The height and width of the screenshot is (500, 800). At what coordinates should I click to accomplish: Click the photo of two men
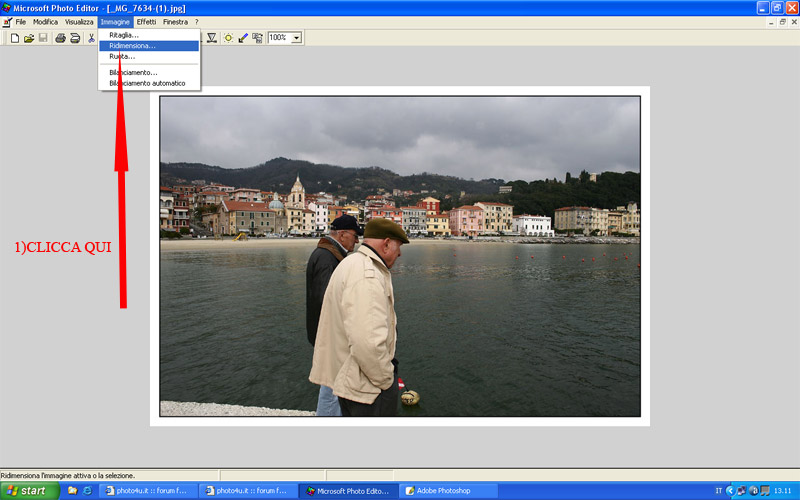pyautogui.click(x=400, y=256)
